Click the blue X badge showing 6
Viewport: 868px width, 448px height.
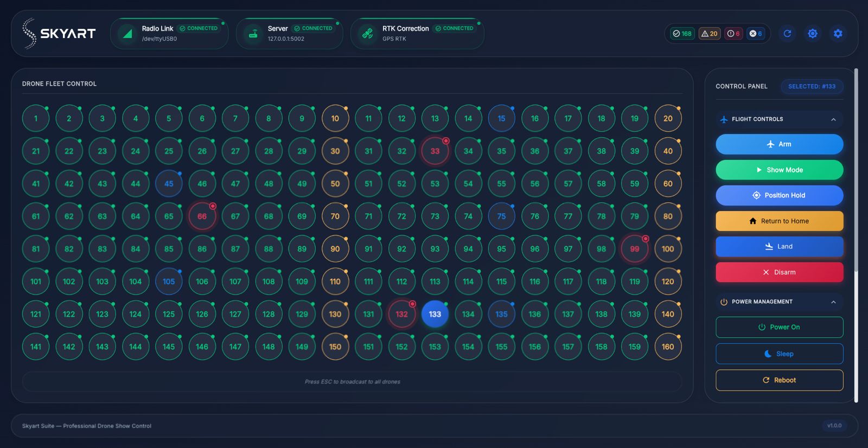coord(756,34)
